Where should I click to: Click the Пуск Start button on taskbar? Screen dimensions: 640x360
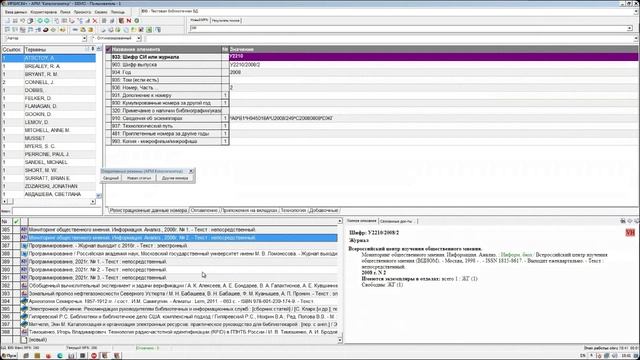pos(9,356)
